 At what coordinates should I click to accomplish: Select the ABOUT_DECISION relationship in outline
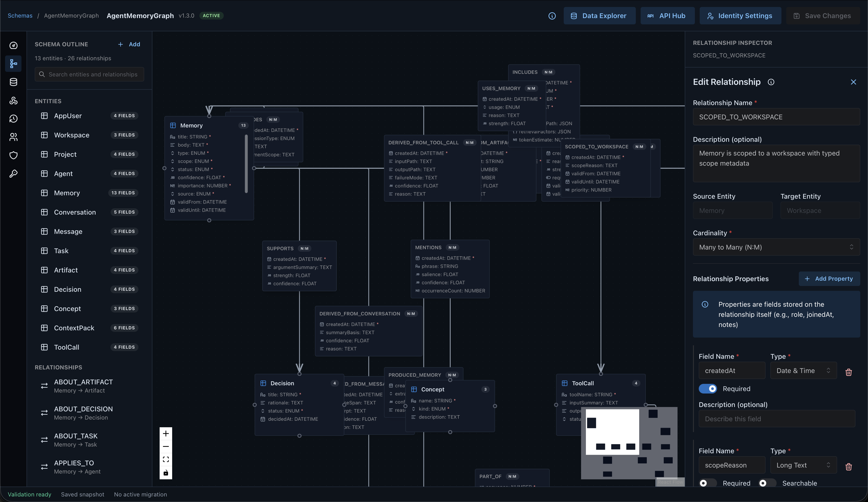89,413
